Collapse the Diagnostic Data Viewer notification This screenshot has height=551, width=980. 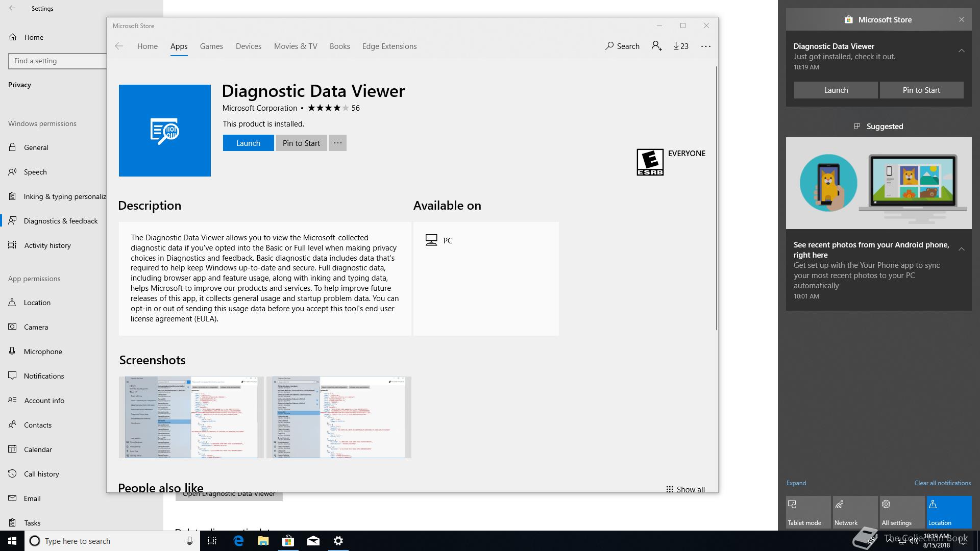click(x=961, y=50)
